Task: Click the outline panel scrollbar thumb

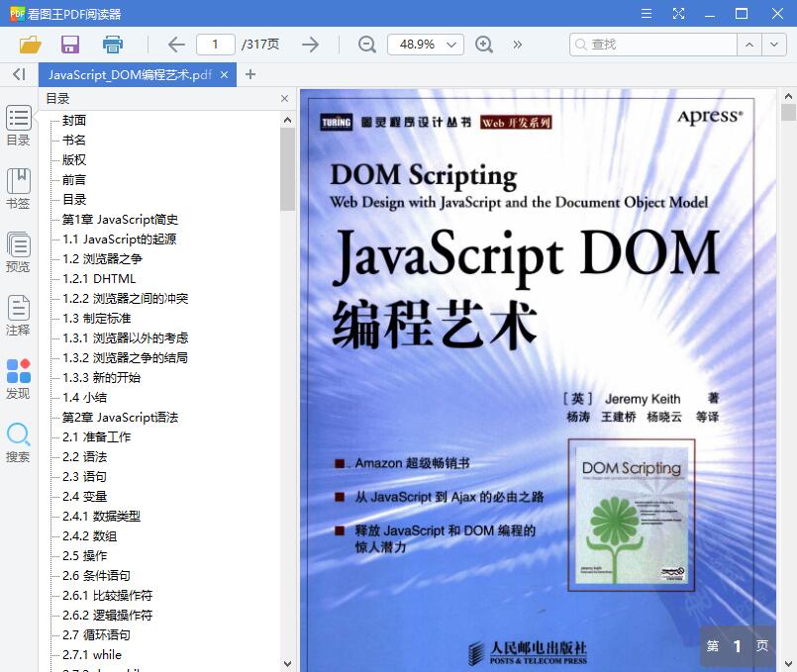Action: coord(287,169)
